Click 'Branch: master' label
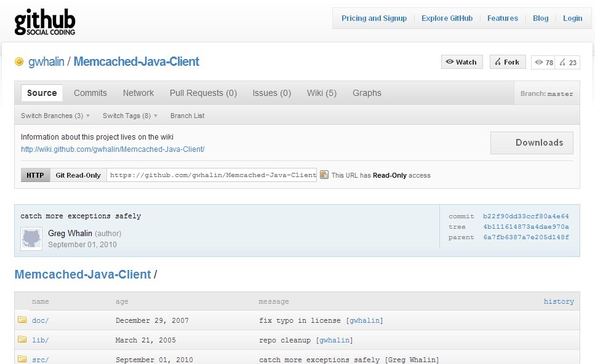Image resolution: width=595 pixels, height=364 pixels. (x=547, y=93)
